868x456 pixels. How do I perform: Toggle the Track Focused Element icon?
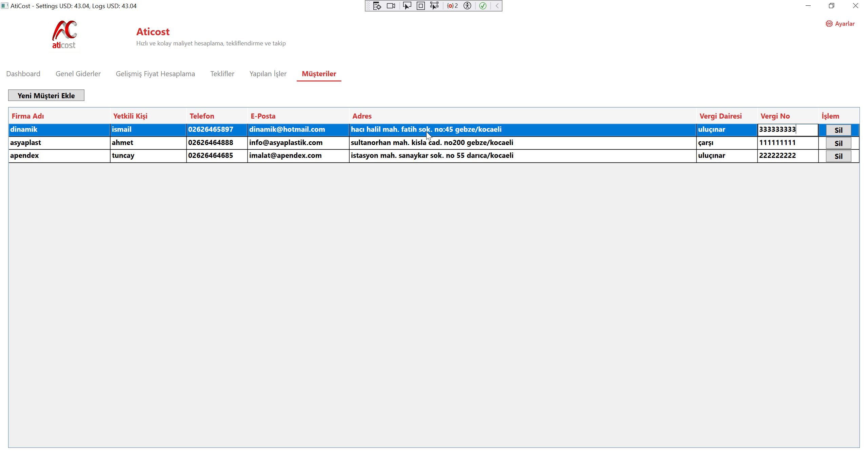click(434, 6)
